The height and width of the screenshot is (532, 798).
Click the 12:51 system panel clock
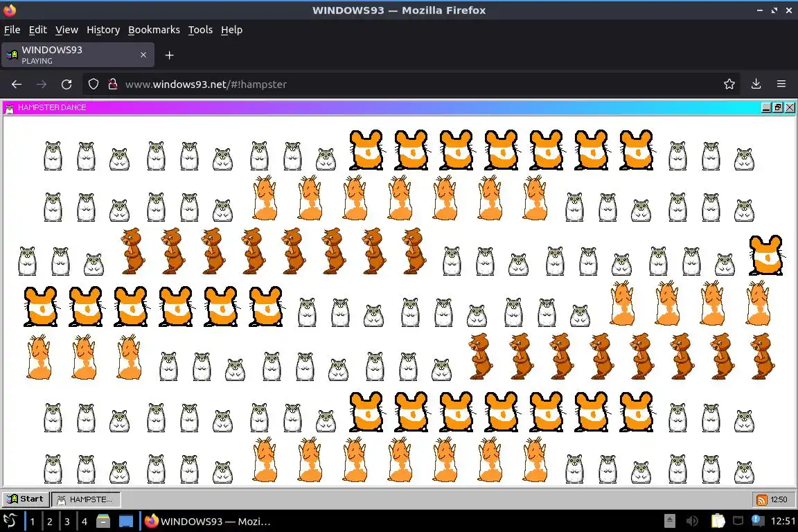click(x=783, y=521)
